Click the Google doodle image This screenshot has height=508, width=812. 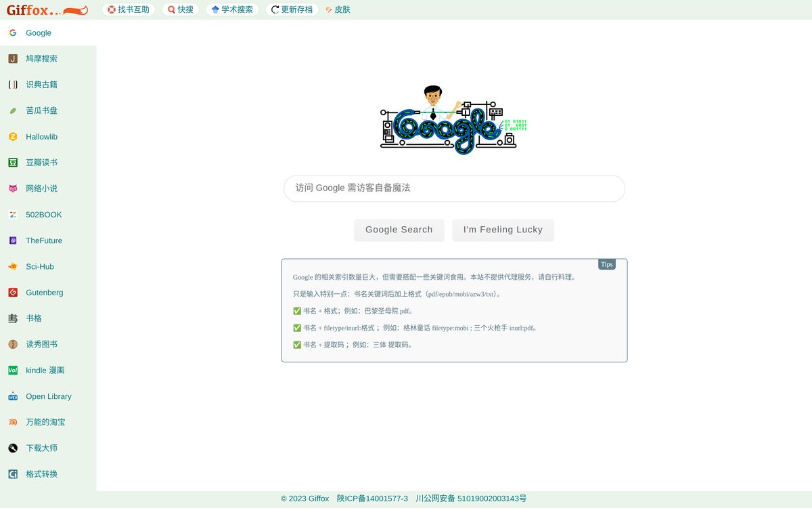click(x=453, y=120)
